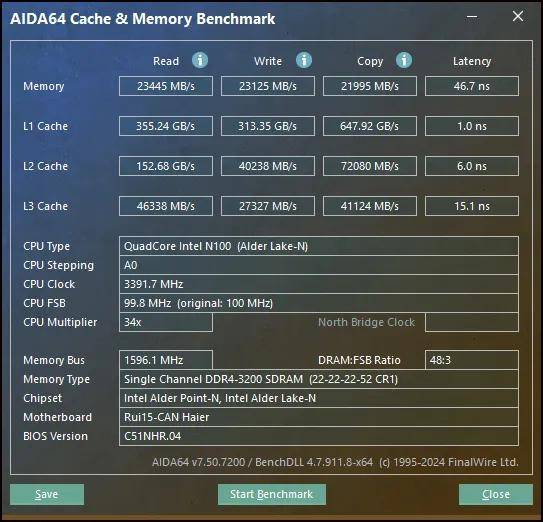Select L2 Cache read 152.68 GB/s

[166, 166]
